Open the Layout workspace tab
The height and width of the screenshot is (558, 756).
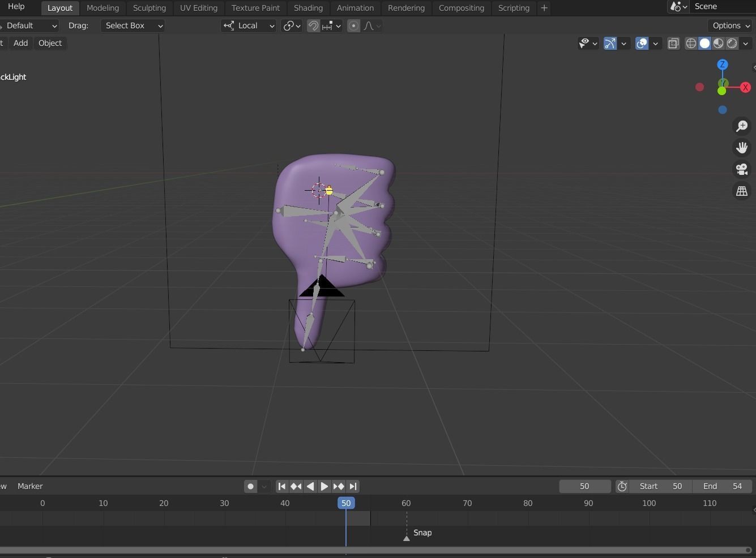pos(59,8)
